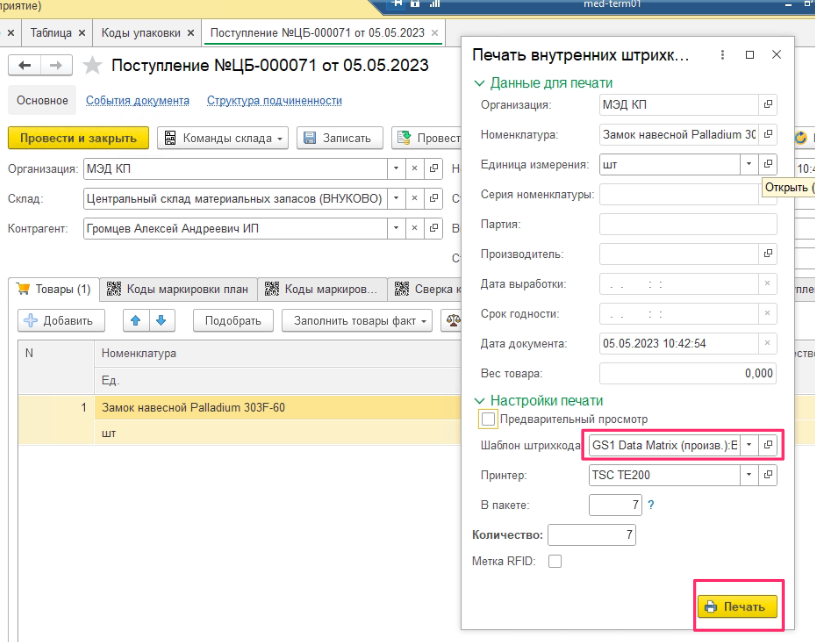This screenshot has height=642, width=815.
Task: Switch to the Коды упаковки tab
Action: coord(141,33)
